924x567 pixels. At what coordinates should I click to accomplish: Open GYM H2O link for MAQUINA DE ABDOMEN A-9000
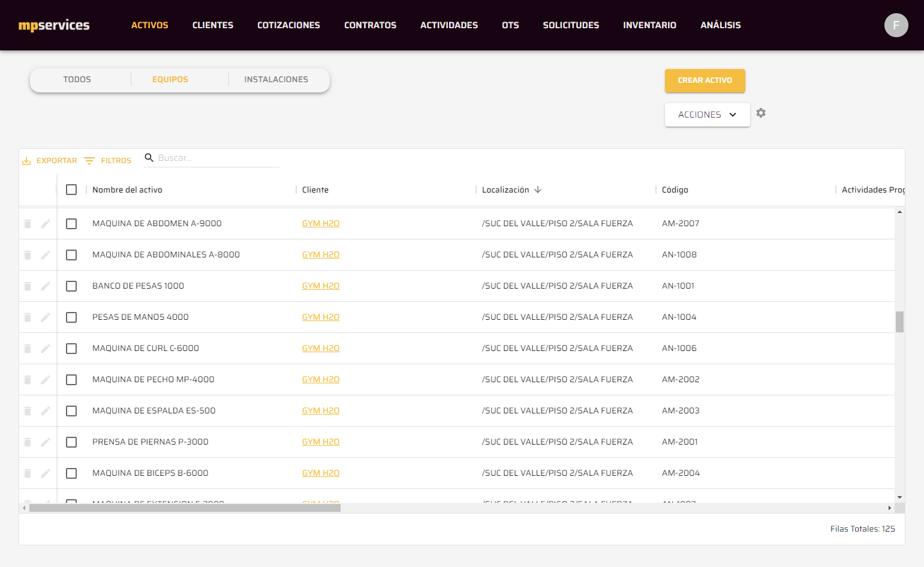pos(321,223)
